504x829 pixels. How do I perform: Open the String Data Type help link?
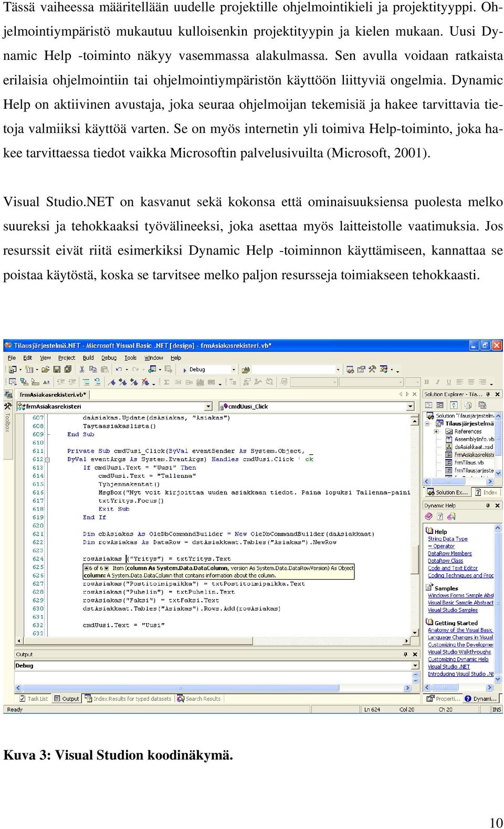(447, 539)
